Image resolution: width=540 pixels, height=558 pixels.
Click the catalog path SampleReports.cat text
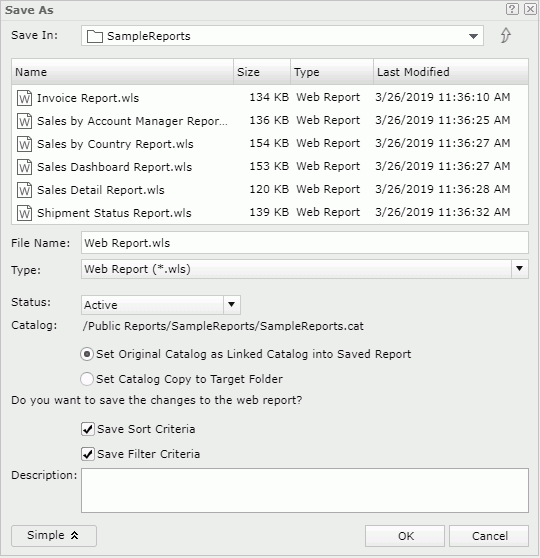[x=223, y=326]
